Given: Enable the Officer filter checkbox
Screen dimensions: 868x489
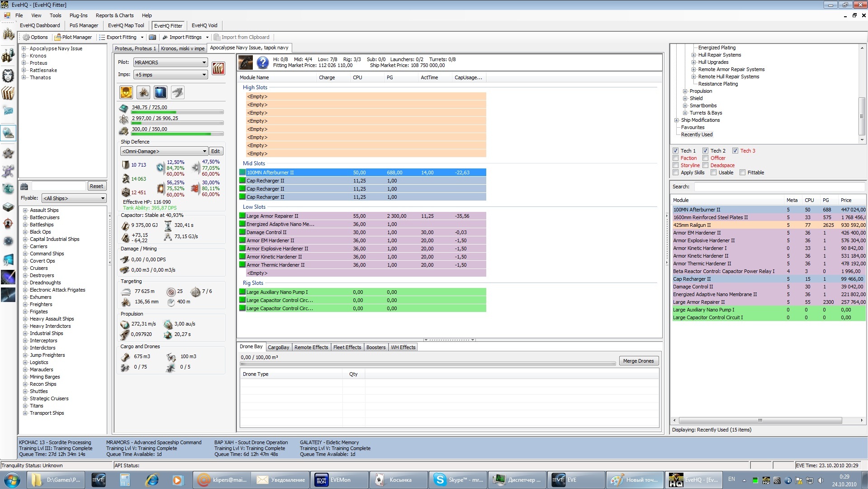Looking at the screenshot, I should point(706,158).
